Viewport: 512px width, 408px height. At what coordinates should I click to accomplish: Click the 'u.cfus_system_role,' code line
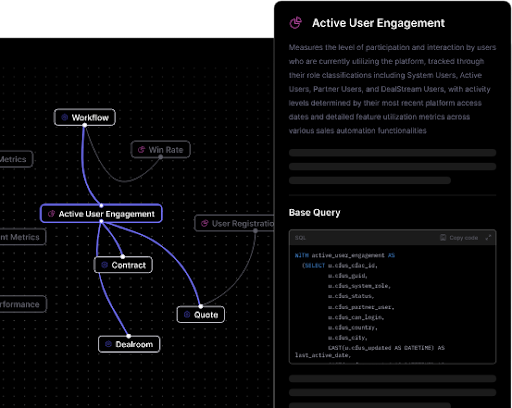tap(359, 286)
